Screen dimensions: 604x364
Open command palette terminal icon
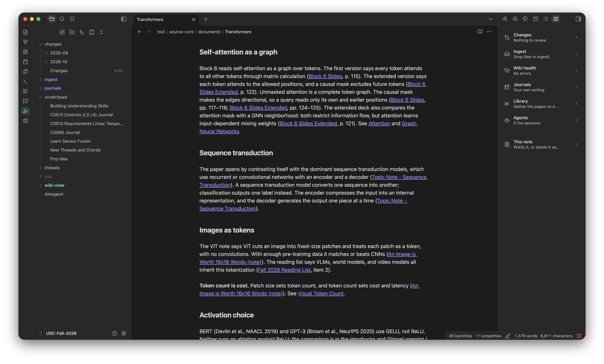click(25, 81)
